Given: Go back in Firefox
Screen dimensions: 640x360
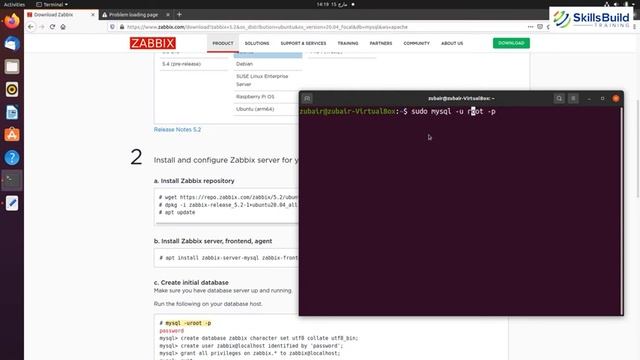Looking at the screenshot, I should pyautogui.click(x=31, y=27).
